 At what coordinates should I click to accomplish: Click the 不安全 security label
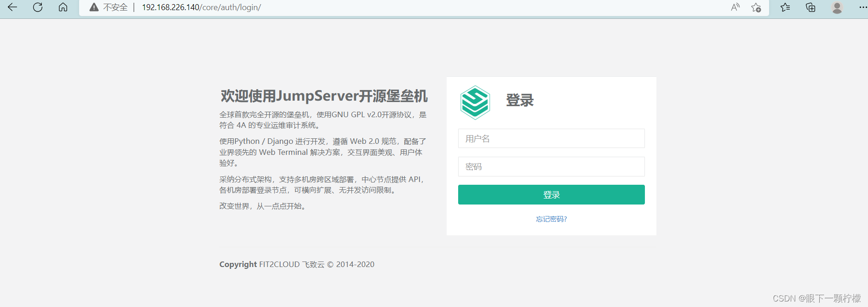pos(115,7)
